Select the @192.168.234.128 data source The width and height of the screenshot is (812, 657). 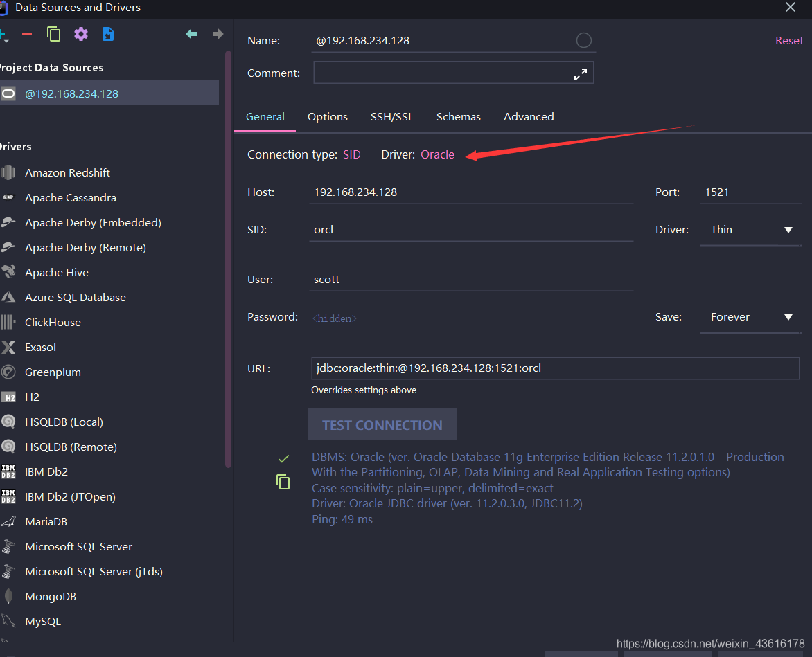[x=109, y=93]
